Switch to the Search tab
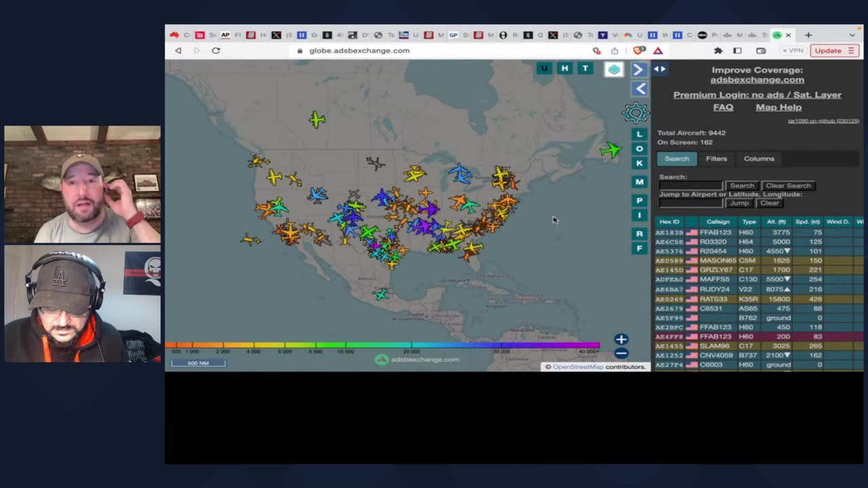868x488 pixels. (677, 159)
